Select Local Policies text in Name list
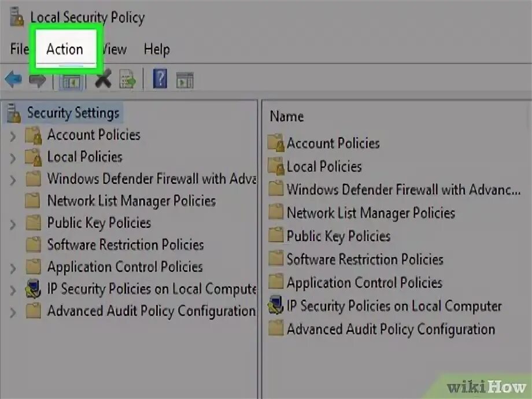 click(324, 167)
